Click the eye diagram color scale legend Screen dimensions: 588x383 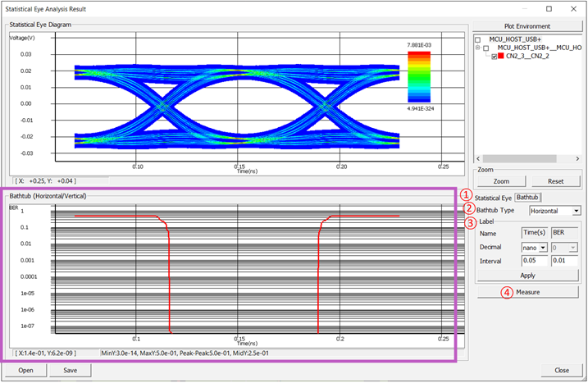pyautogui.click(x=418, y=75)
